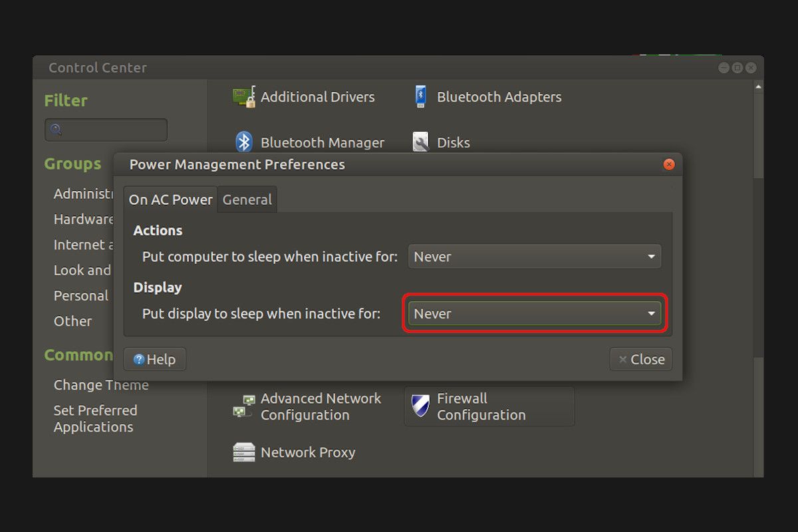Click the Firewall Configuration shield icon
Screen dimensions: 798x532
click(420, 406)
